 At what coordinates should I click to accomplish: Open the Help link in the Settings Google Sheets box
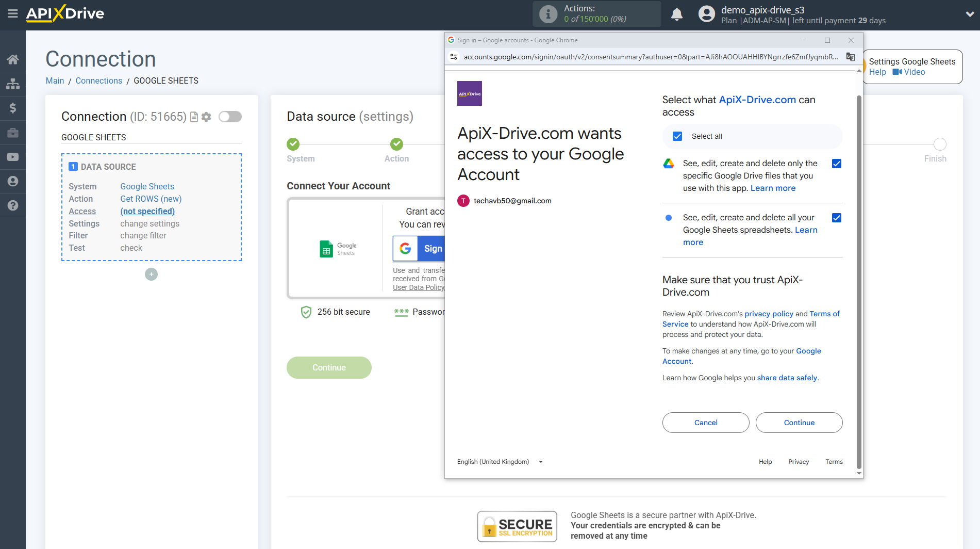coord(877,72)
